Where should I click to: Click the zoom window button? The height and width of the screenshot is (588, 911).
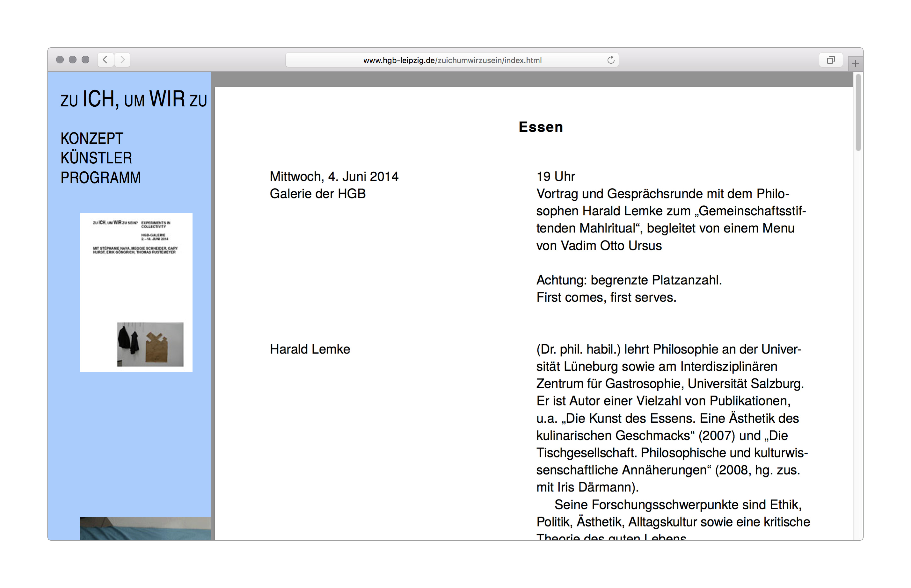tap(85, 60)
